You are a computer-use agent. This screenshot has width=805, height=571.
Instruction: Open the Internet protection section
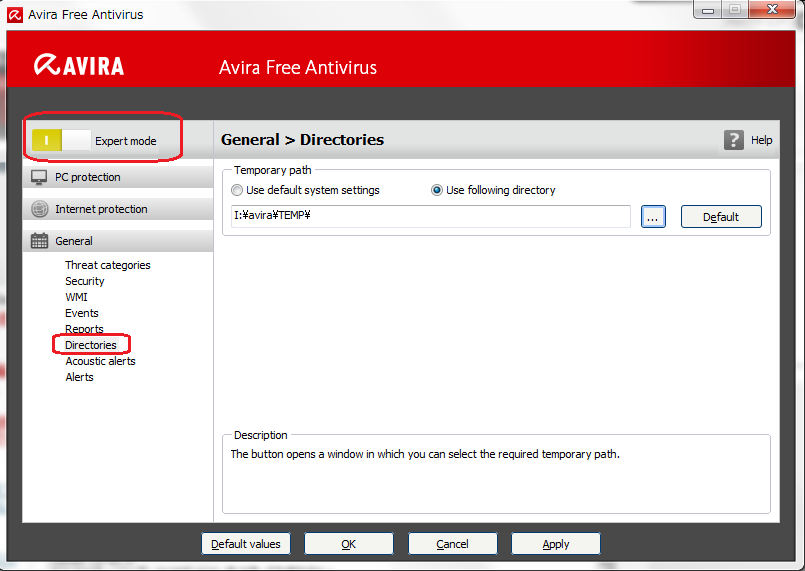click(x=118, y=209)
